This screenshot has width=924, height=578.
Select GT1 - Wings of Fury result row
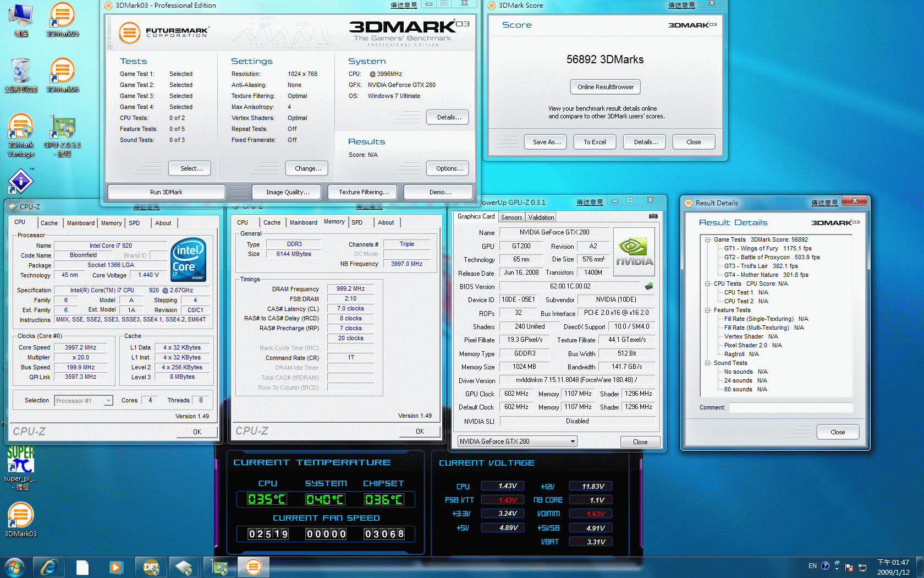pyautogui.click(x=768, y=248)
